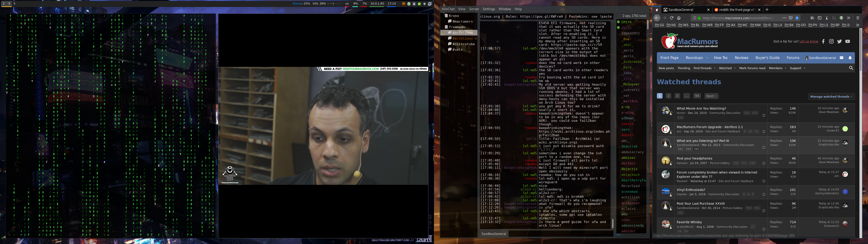Expand bookmarks toolbar overflow chevron

(858, 25)
